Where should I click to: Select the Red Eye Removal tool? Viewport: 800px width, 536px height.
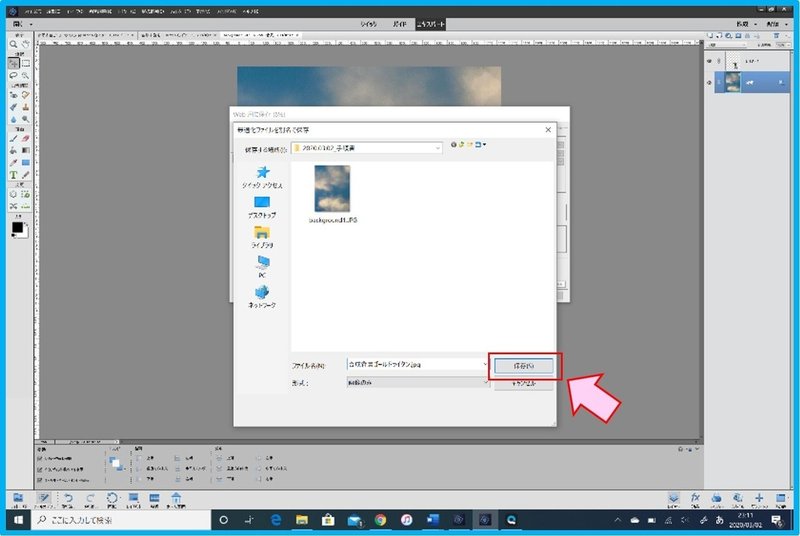click(x=14, y=95)
